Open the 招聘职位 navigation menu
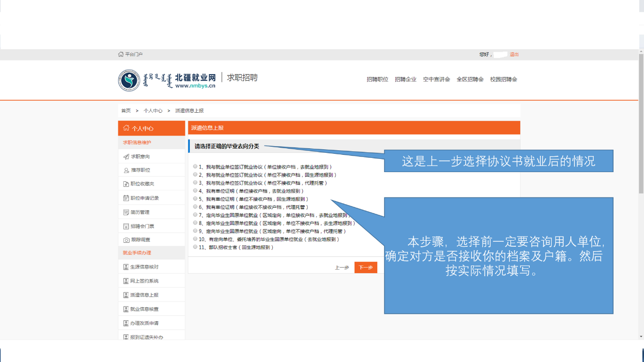The height and width of the screenshot is (362, 644). pos(377,80)
